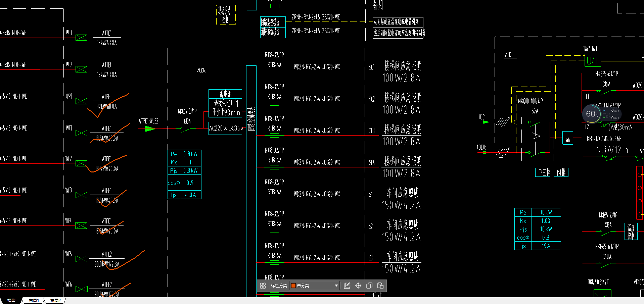This screenshot has width=644, height=304.
Task: Click the 60% floating speed widget
Action: click(592, 114)
